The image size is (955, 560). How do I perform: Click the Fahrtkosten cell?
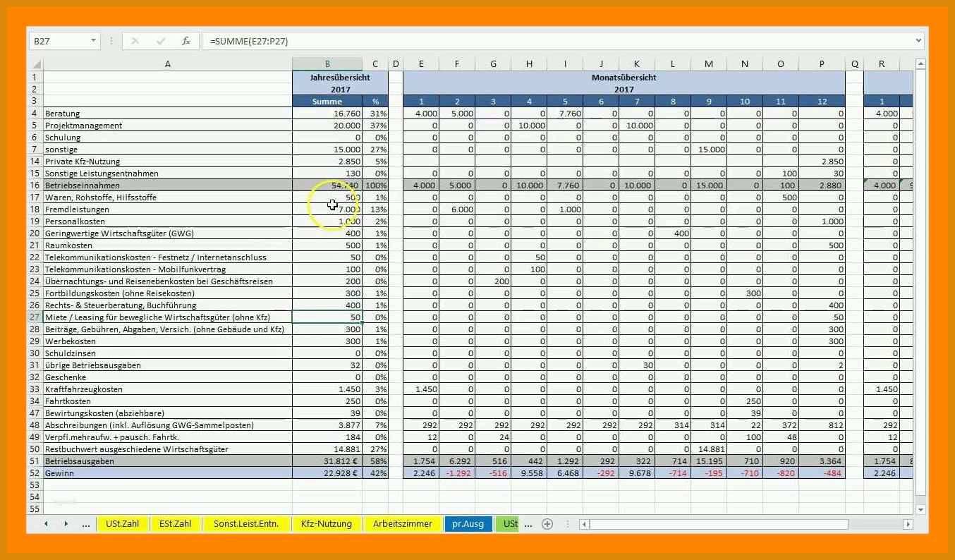167,401
